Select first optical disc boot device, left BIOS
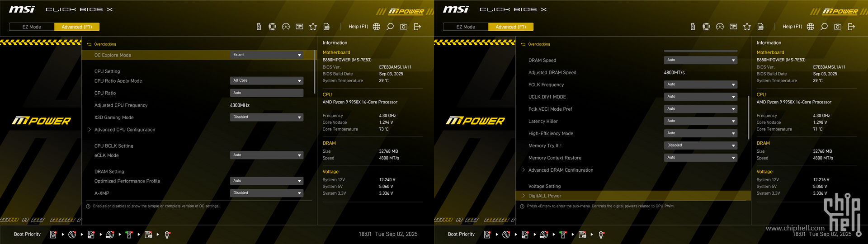This screenshot has height=244, width=868. pos(72,235)
